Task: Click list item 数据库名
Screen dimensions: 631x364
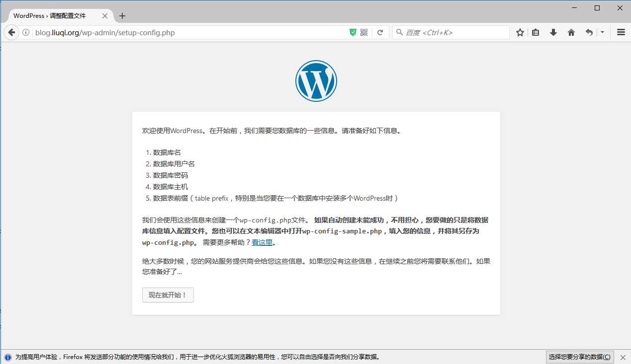Action: [x=167, y=152]
